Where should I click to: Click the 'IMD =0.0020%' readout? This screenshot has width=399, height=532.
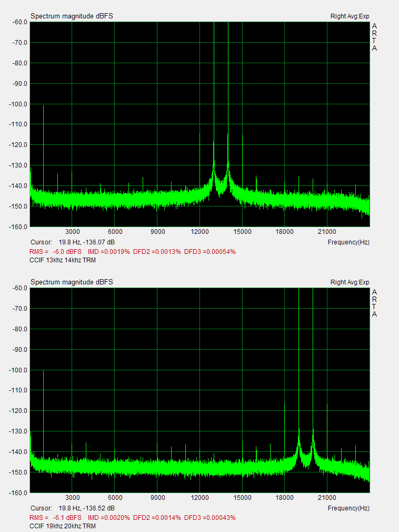pos(108,518)
